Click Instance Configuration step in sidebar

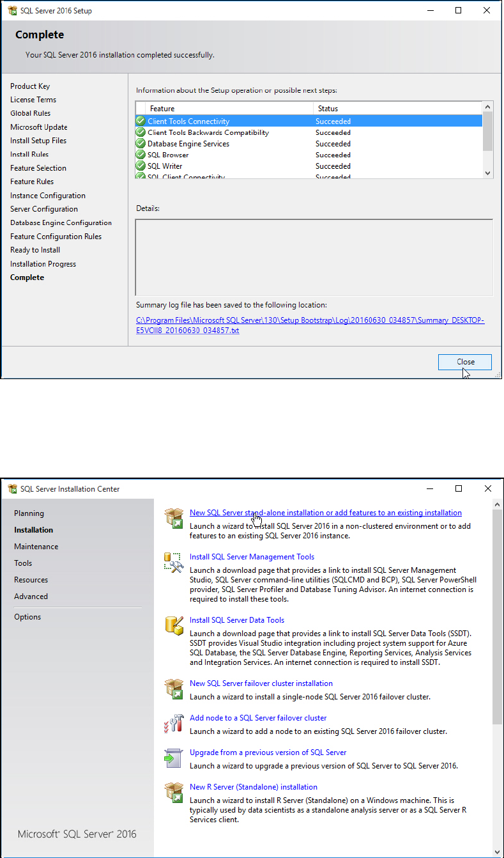pos(48,196)
